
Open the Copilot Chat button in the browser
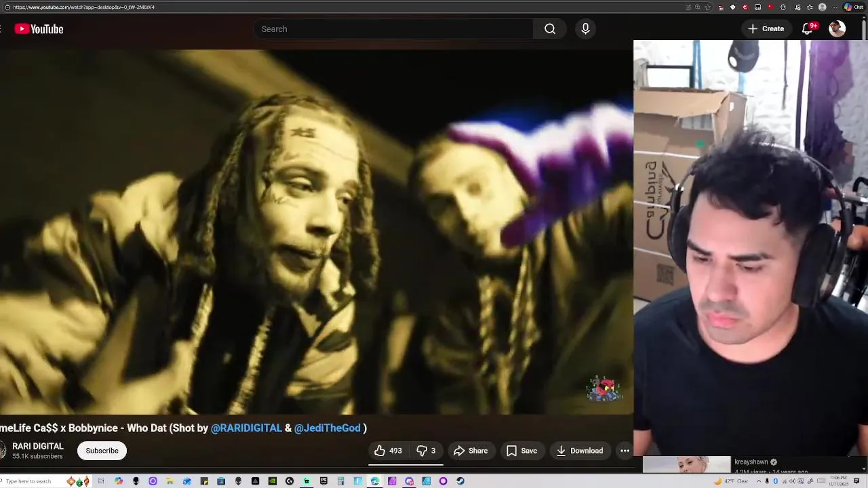(854, 7)
